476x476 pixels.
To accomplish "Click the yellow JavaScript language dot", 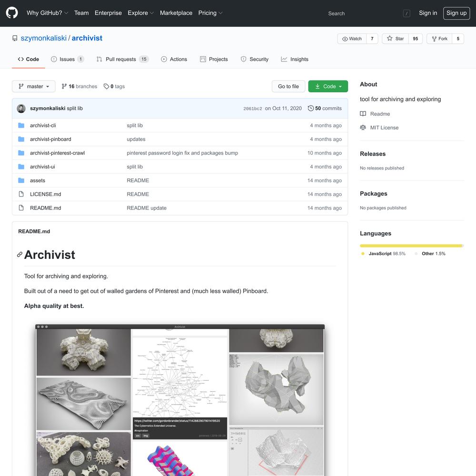I will (x=363, y=254).
